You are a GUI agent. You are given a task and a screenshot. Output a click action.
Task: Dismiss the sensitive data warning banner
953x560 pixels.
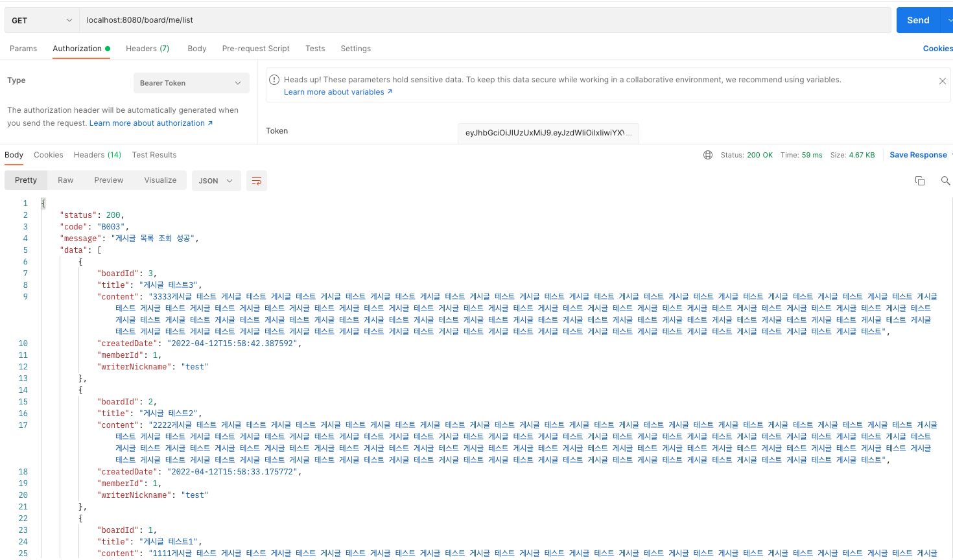942,81
